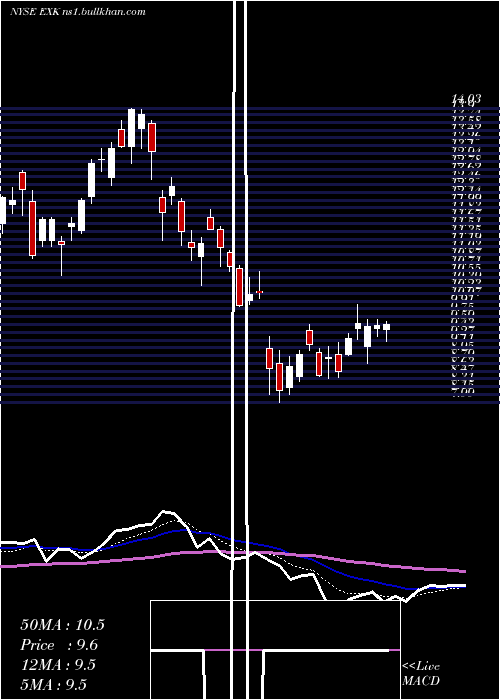Screen dimensions: 500x700
Task: Click the 12MA : 9.5 readout
Action: [x=58, y=665]
